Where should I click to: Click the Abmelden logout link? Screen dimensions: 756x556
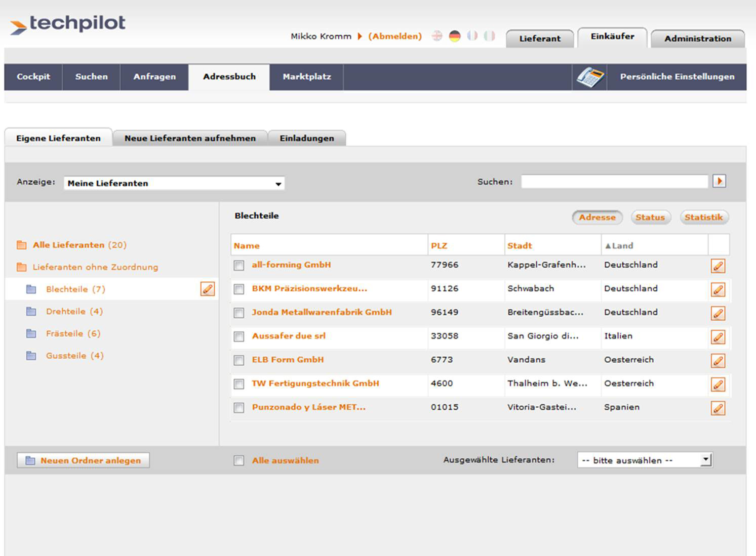[395, 36]
